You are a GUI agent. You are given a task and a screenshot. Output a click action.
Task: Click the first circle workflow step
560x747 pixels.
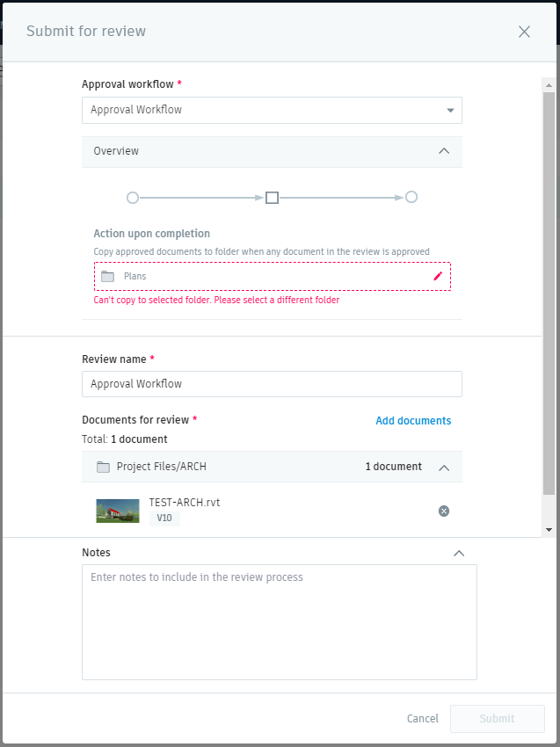click(x=133, y=198)
